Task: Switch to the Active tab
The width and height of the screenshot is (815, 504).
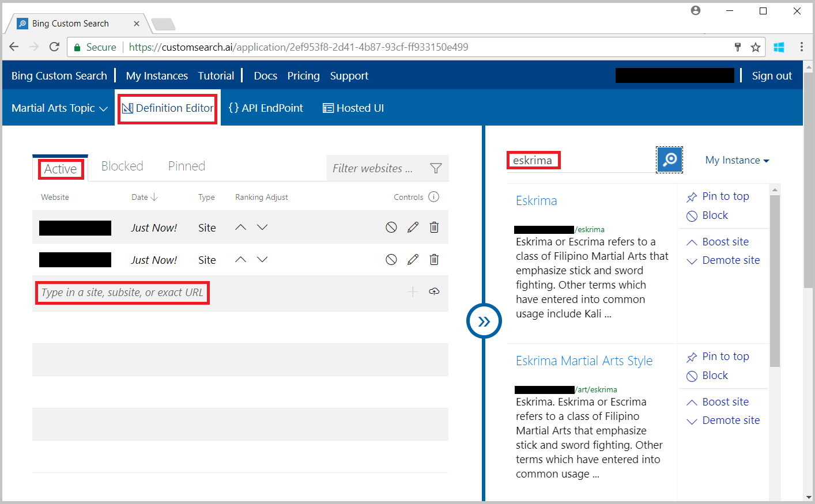Action: [61, 169]
